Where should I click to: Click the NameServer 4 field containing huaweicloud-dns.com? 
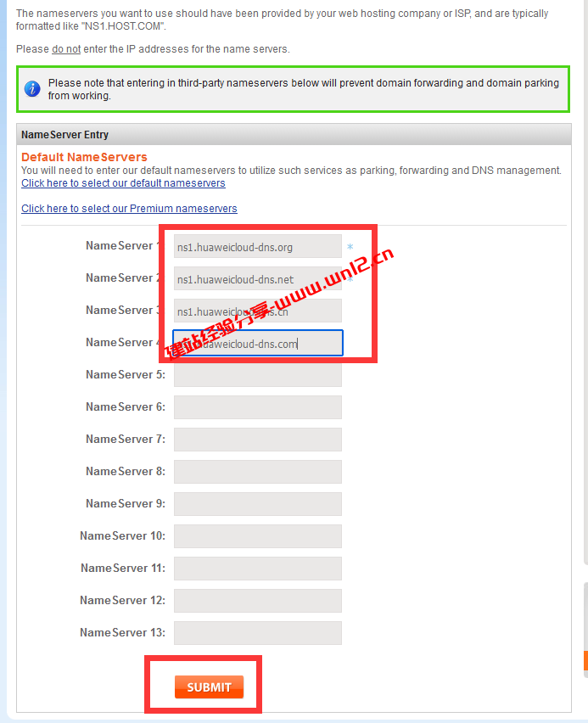coord(257,343)
